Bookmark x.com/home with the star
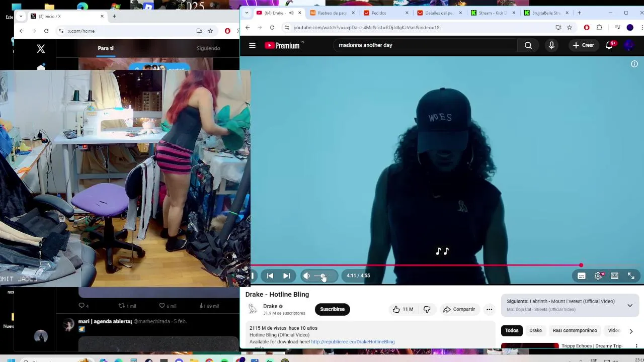Viewport: 644px width, 362px height. click(210, 31)
